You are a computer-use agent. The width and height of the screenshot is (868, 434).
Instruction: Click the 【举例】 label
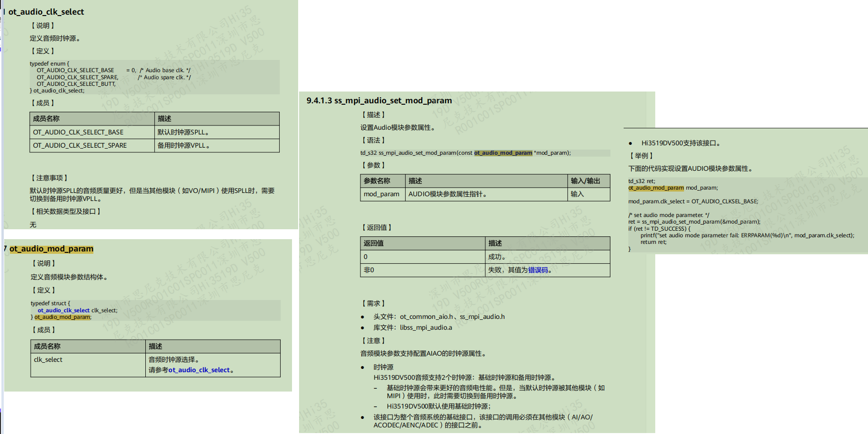click(x=642, y=156)
